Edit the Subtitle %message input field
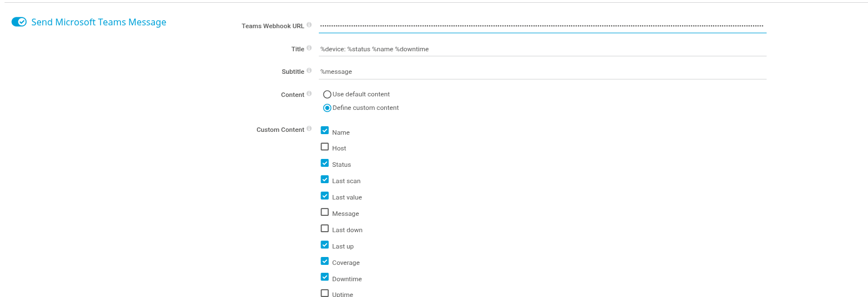The height and width of the screenshot is (297, 868). (x=542, y=72)
